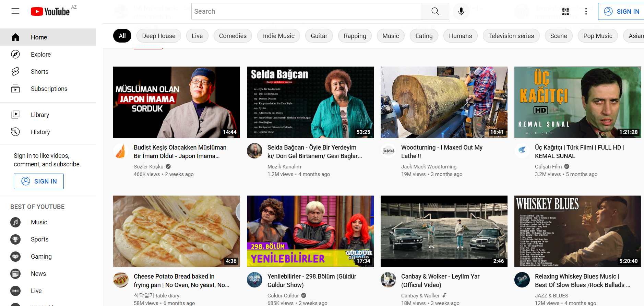
Task: Open Güldür Güldür channel avatar
Action: click(254, 280)
